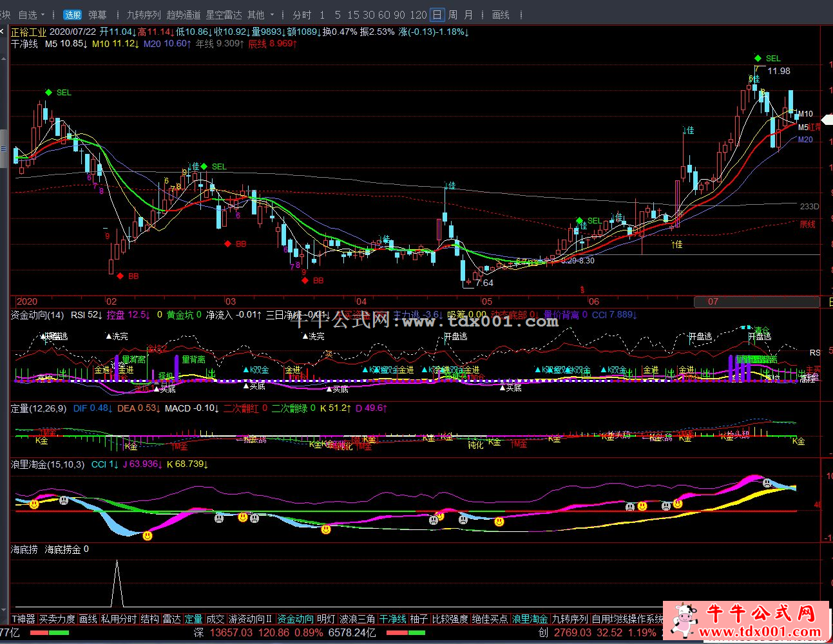Viewport: 833px width, 644px height.
Task: Switch to weekly 周 period
Action: click(453, 15)
